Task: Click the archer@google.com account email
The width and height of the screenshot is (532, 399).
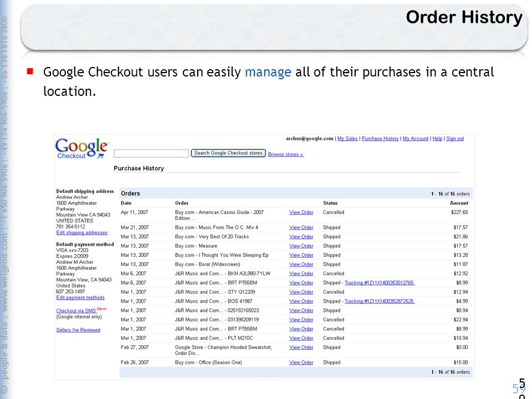Action: click(x=309, y=139)
